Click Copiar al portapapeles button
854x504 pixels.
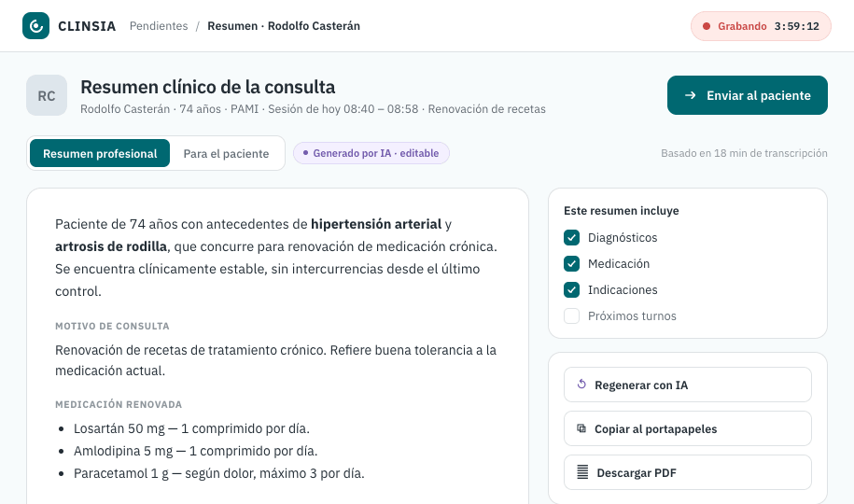pyautogui.click(x=687, y=428)
